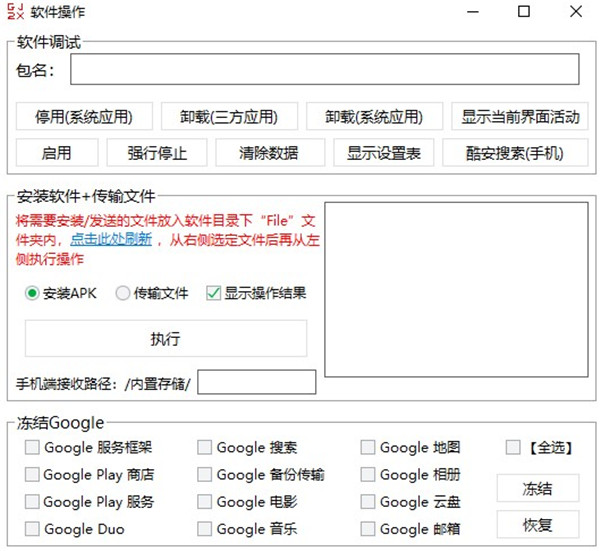Open 酷安搜索(手机) button
The height and width of the screenshot is (551, 600).
coord(515,153)
